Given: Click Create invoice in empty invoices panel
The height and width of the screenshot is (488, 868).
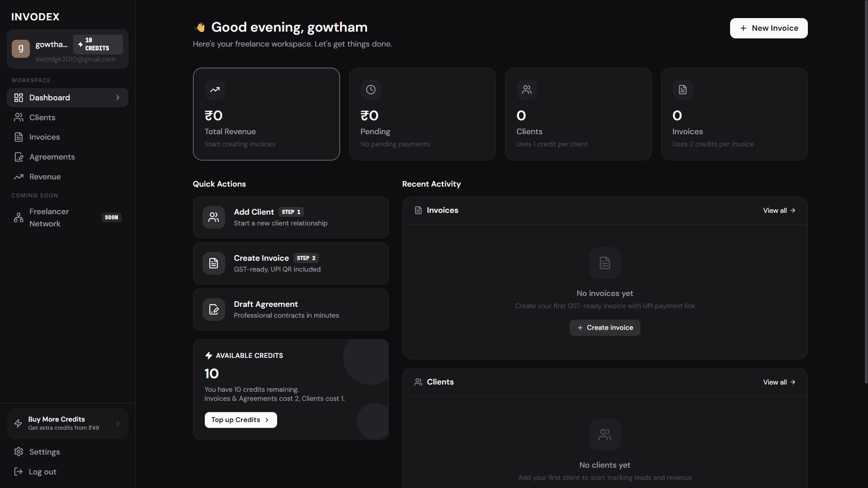Looking at the screenshot, I should click(x=605, y=328).
